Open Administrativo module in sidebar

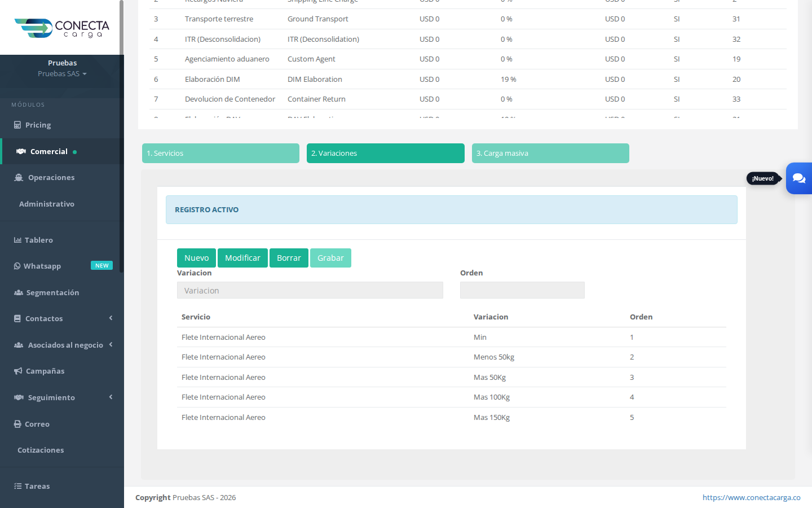pyautogui.click(x=47, y=204)
